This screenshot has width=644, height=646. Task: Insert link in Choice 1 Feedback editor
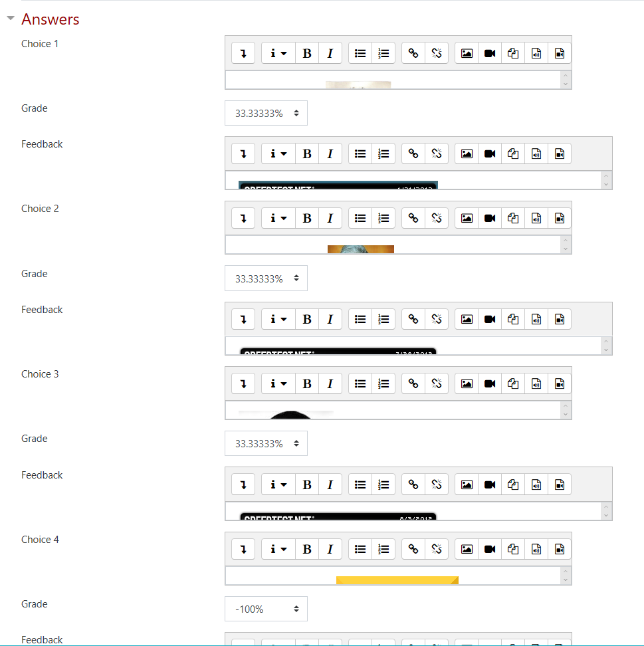[413, 154]
